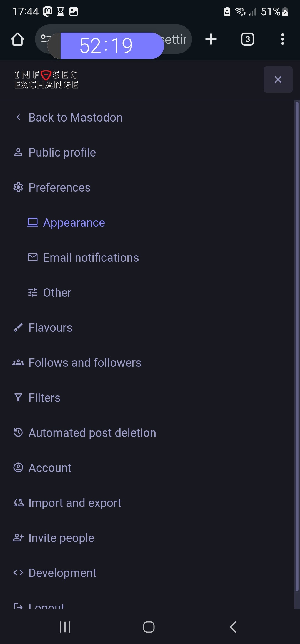Open the Filters funnel icon
Viewport: 300px width, 644px height.
(18, 398)
